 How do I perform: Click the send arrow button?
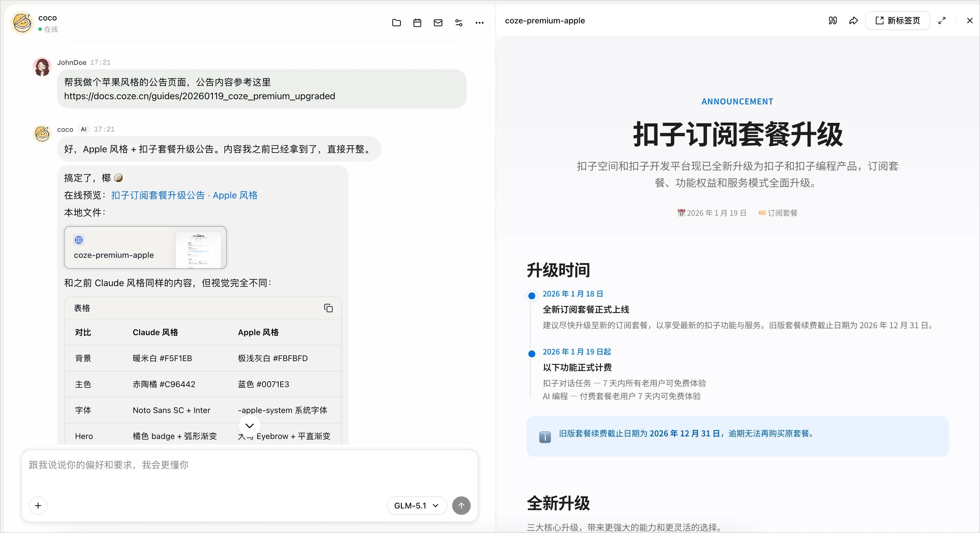461,505
